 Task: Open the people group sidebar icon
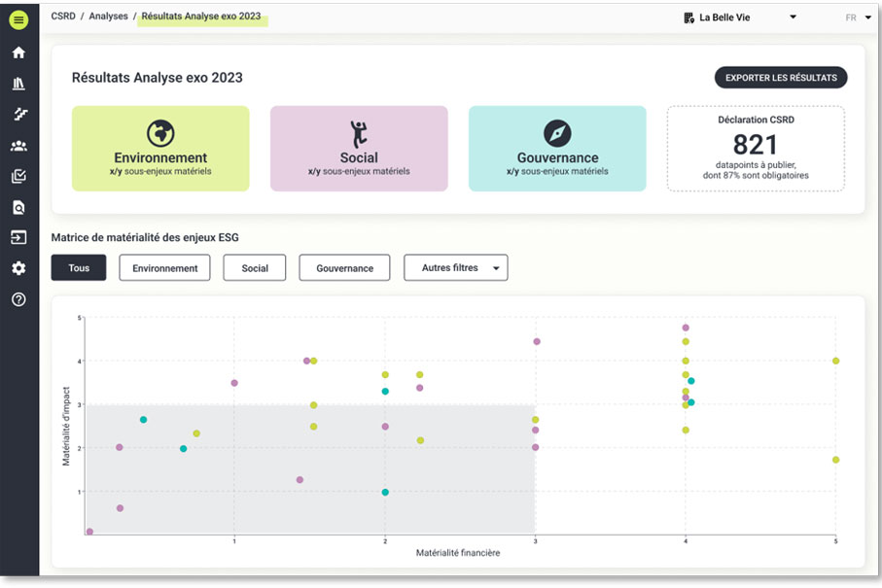pos(18,146)
